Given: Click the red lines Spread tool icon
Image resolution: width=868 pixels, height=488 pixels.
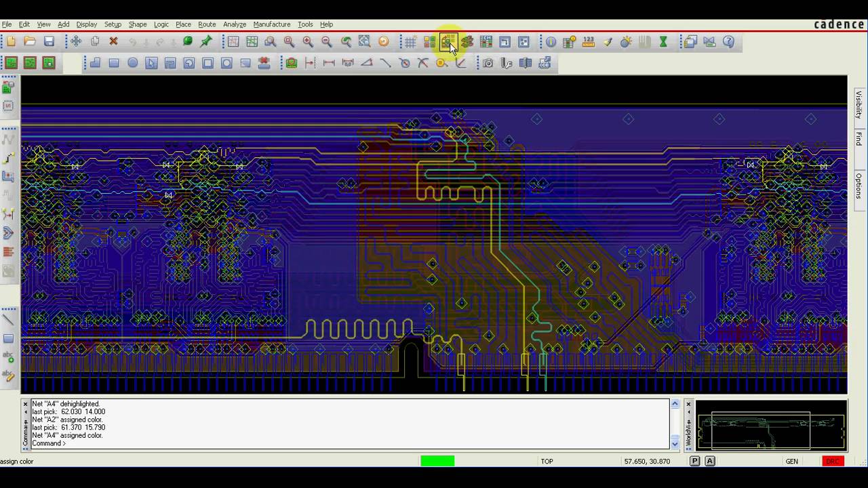Looking at the screenshot, I should pyautogui.click(x=8, y=252).
